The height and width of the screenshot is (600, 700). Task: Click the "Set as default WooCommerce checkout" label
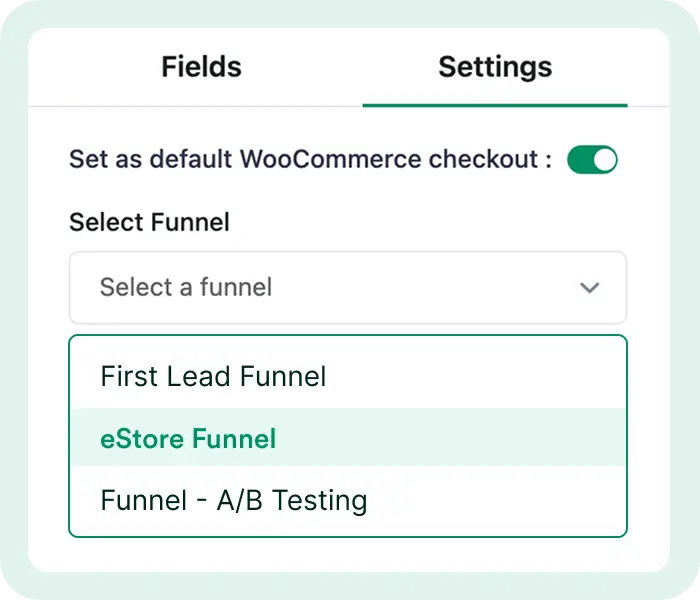pos(310,160)
